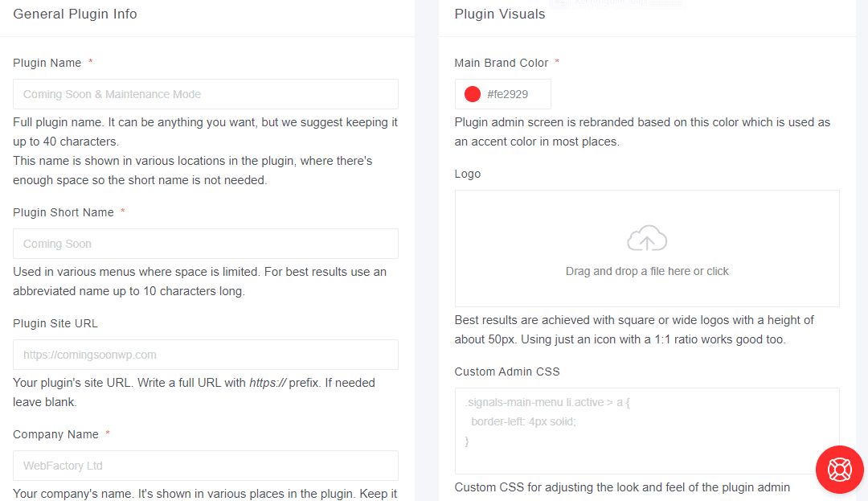Screen dimensions: 868x501
Task: Click into the Plugin Short Name field
Action: tap(206, 244)
